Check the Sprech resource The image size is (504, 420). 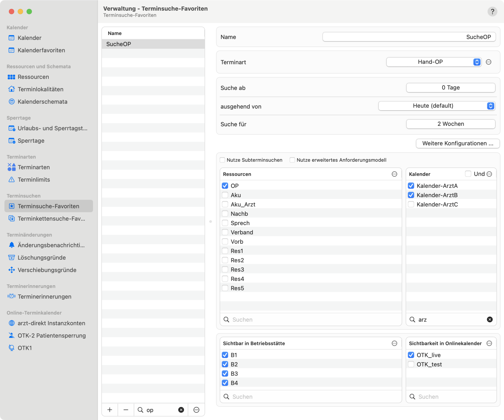[x=225, y=223]
